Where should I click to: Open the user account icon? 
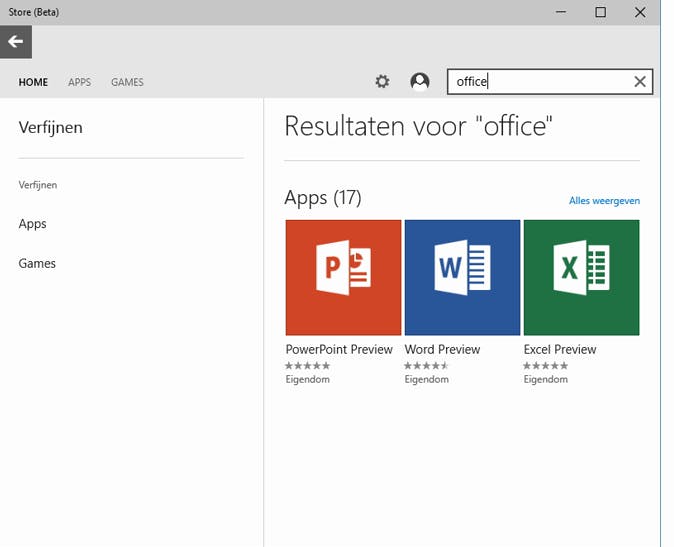tap(420, 82)
